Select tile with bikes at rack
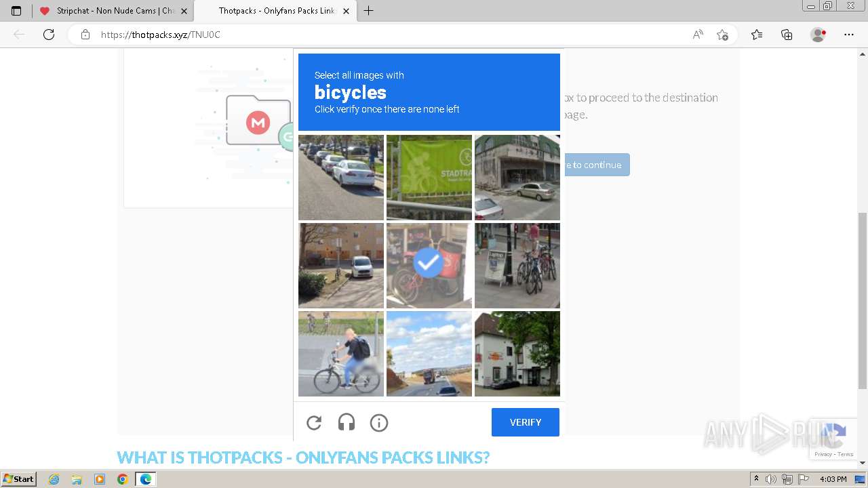This screenshot has width=868, height=488. tap(517, 266)
